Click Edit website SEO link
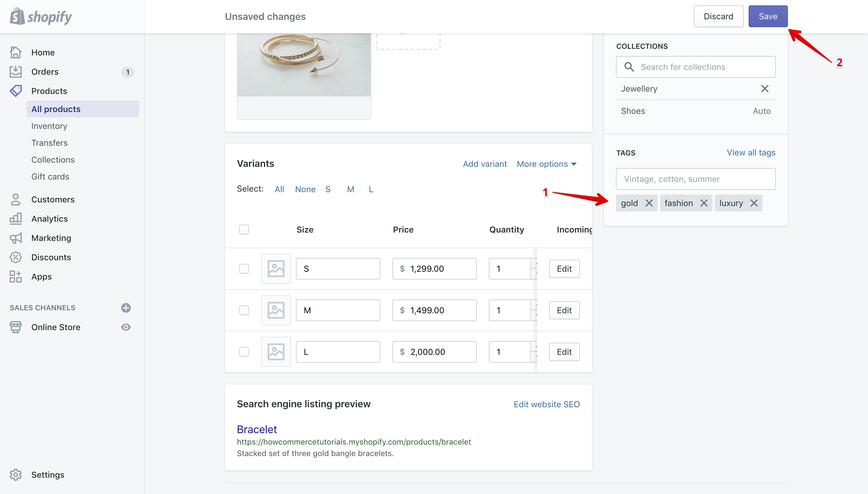The width and height of the screenshot is (868, 494). coord(546,405)
